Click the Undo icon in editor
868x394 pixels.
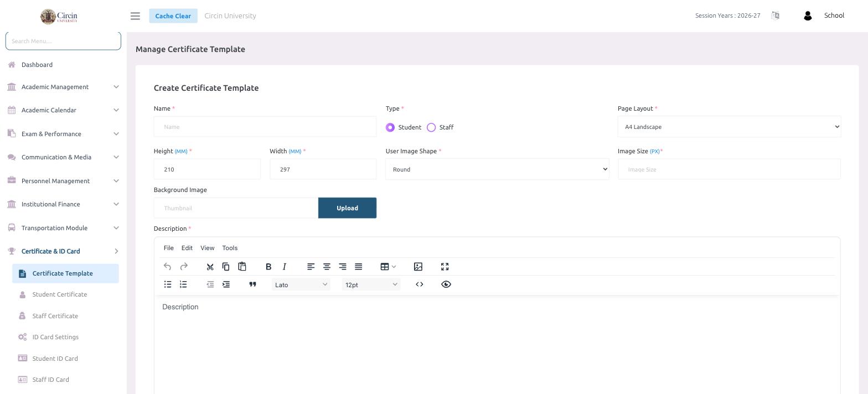point(167,267)
